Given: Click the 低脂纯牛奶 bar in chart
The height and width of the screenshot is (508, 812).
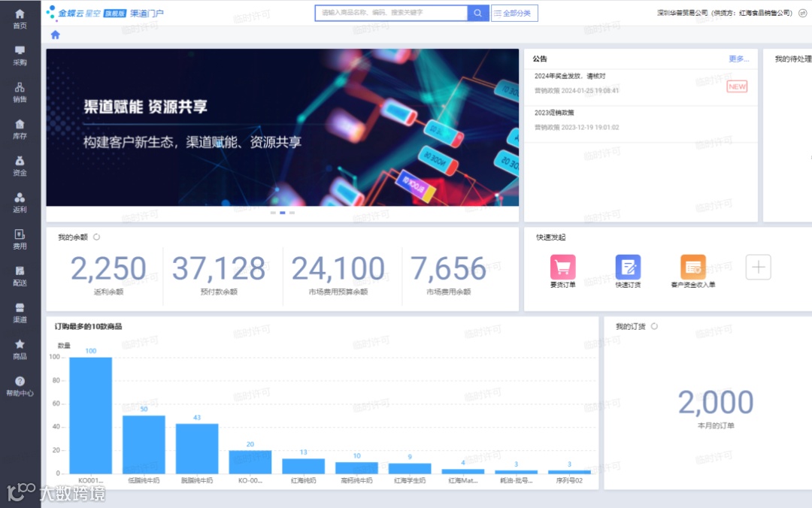Looking at the screenshot, I should (x=144, y=444).
